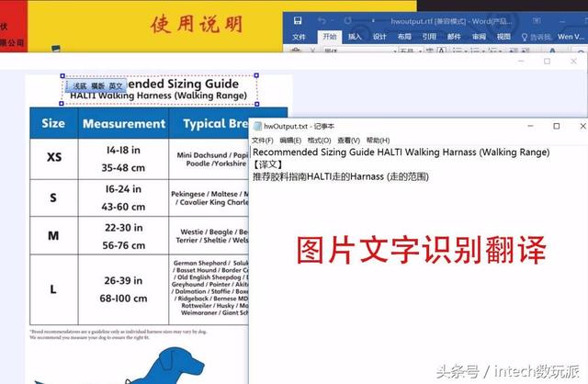This screenshot has height=384, width=588.
Task: Switch to the 布局 ribbon tab
Action: (404, 37)
